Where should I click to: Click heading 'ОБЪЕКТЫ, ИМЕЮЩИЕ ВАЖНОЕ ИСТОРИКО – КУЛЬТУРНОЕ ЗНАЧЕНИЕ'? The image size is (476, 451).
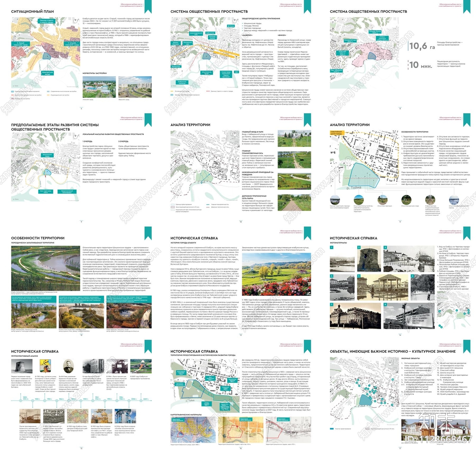[393, 351]
